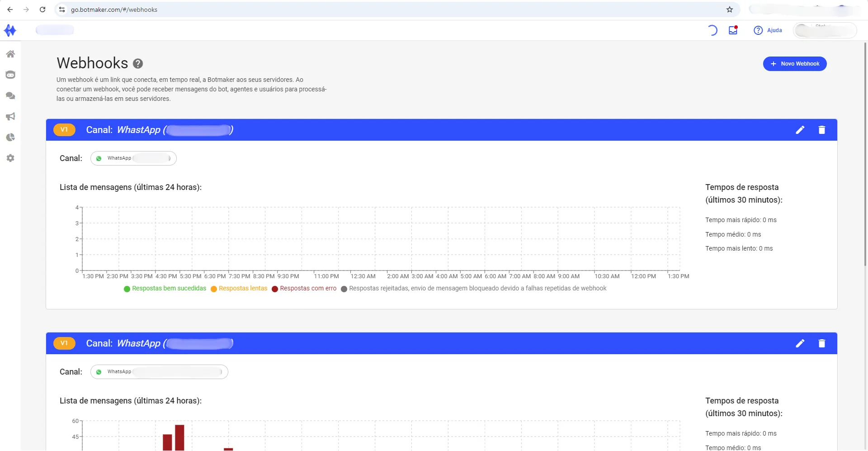
Task: Click the 11:00 PM axis label in first chart
Action: (x=326, y=276)
